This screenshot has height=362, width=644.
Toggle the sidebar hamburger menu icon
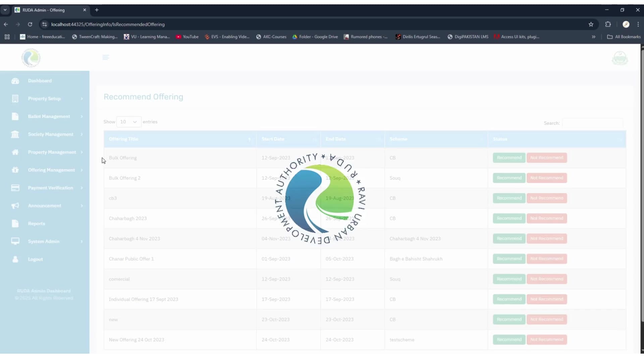(106, 57)
